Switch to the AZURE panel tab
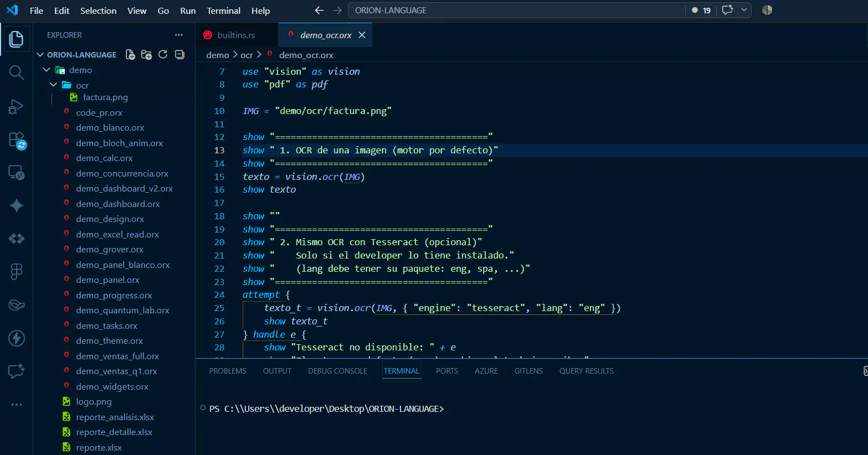 pos(486,371)
